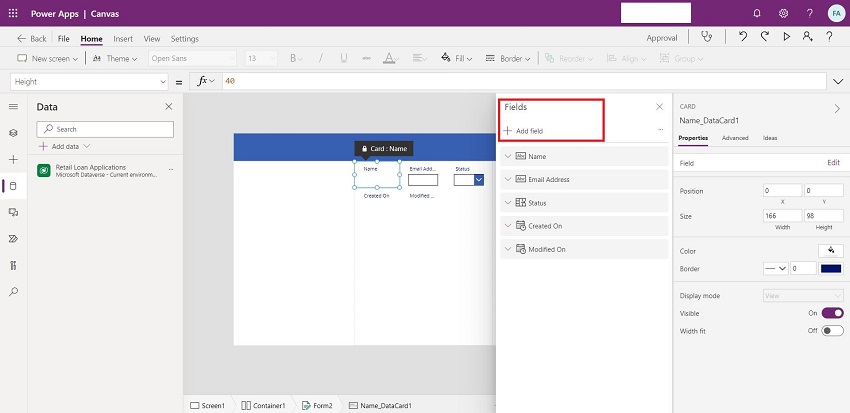Open the hamburger menu in left rail
The image size is (850, 413).
(14, 107)
